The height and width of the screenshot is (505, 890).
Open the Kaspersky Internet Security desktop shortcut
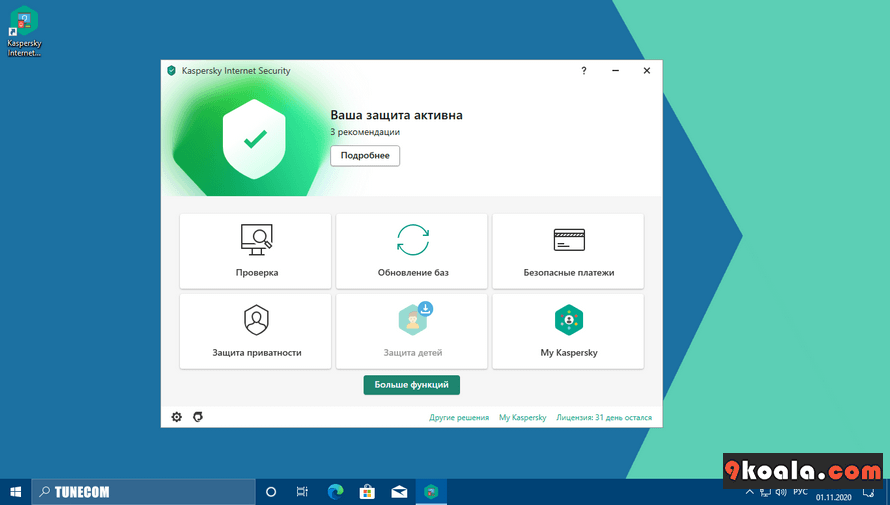(23, 30)
